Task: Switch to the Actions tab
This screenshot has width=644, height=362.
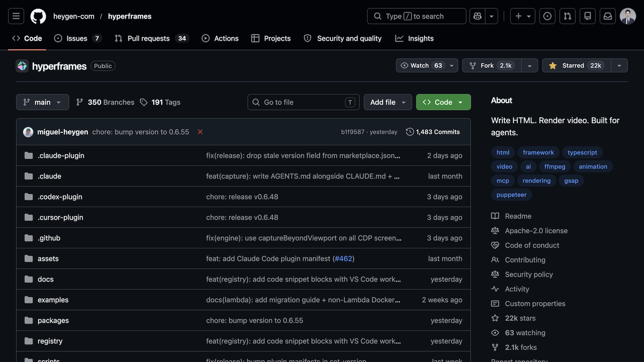Action: tap(220, 38)
